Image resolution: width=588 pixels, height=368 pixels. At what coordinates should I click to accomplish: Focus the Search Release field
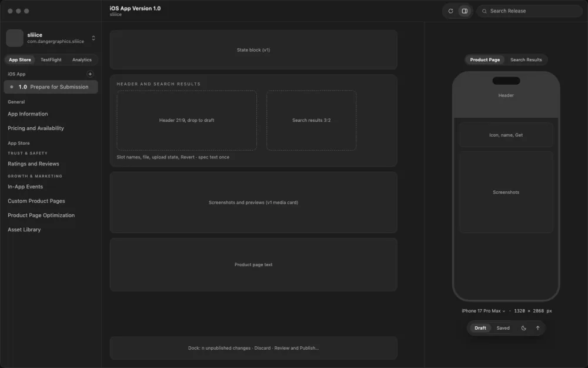click(x=530, y=11)
